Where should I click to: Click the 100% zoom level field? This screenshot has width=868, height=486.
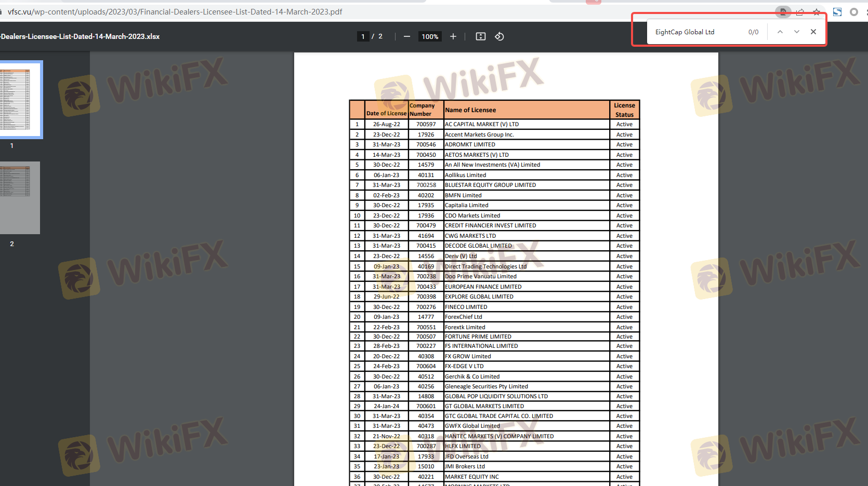(430, 36)
